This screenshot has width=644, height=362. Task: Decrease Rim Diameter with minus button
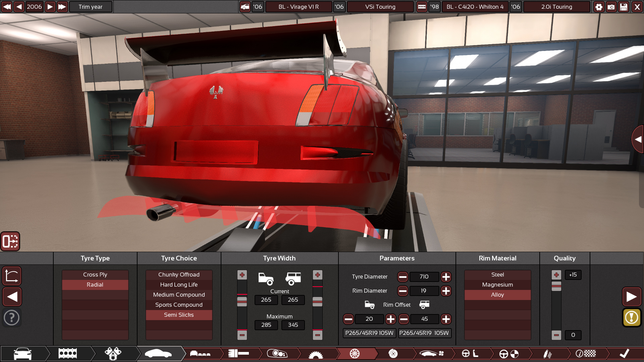[402, 291]
